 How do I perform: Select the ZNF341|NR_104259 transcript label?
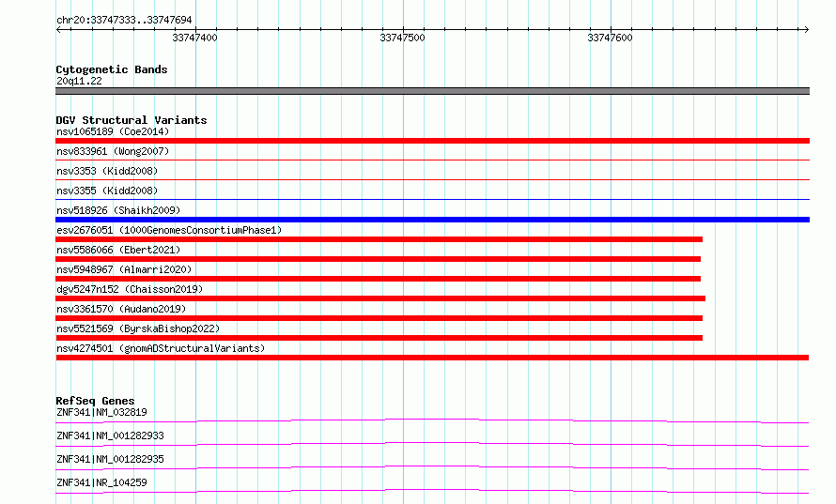coord(101,482)
